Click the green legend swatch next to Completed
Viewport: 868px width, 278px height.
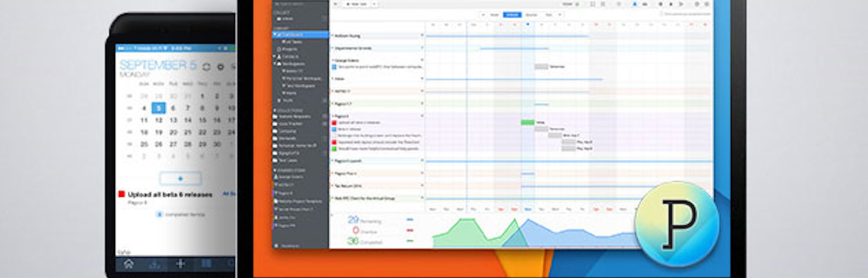[410, 241]
